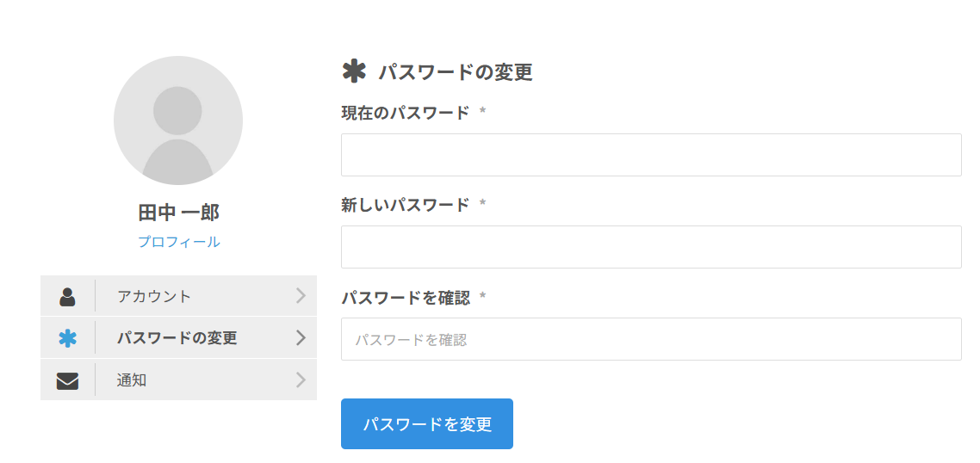Click chevron arrow on 通知 row
Screen dimensions: 980x463
click(x=301, y=380)
